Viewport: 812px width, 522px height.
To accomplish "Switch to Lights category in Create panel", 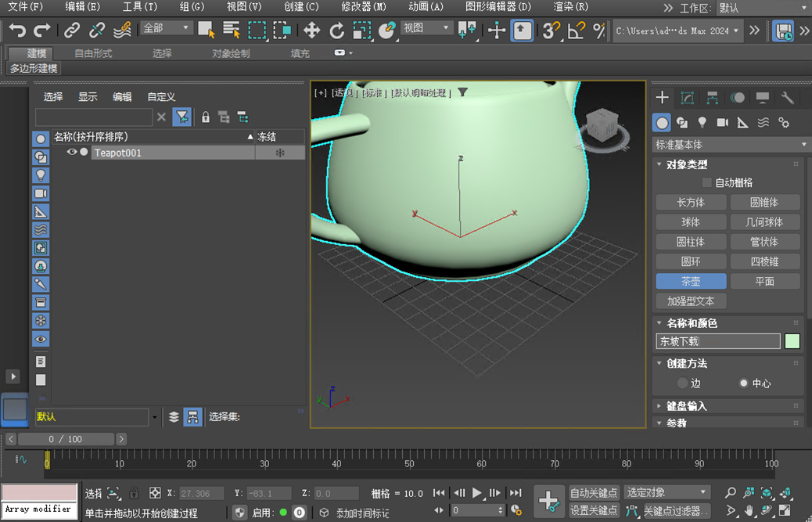I will pyautogui.click(x=702, y=122).
